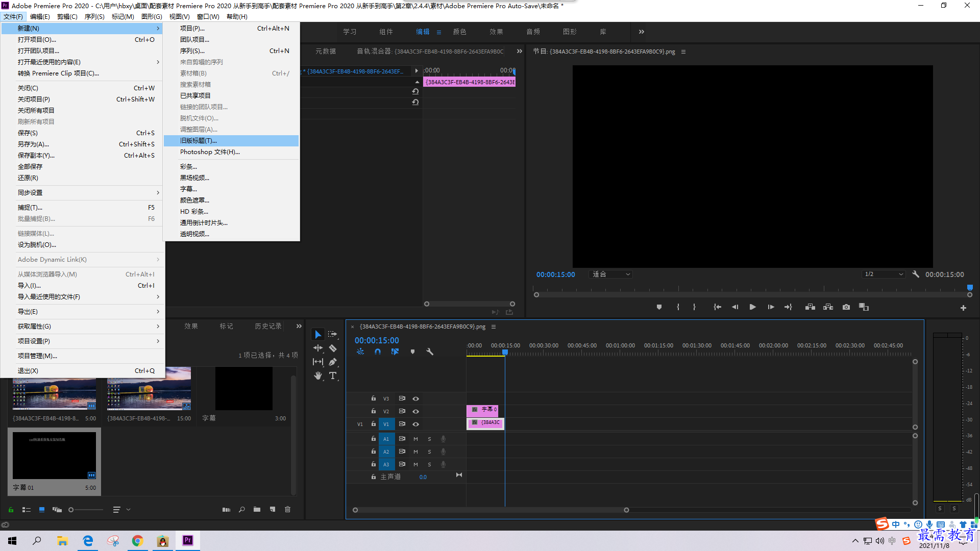The height and width of the screenshot is (551, 980).
Task: Select the Hand tool
Action: click(318, 375)
